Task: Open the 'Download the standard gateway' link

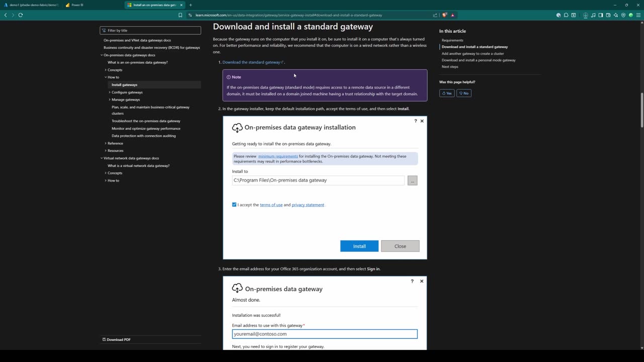Action: tap(251, 62)
